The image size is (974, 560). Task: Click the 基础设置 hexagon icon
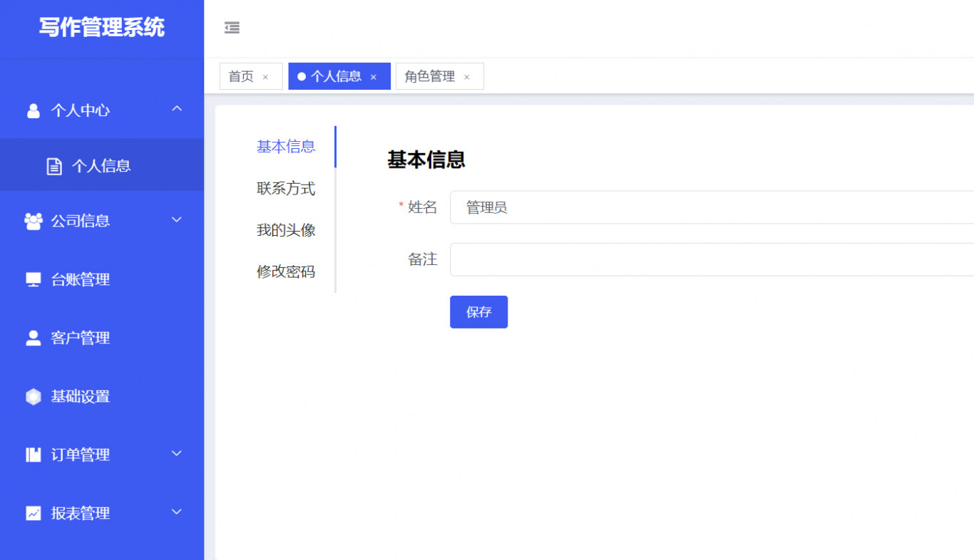click(34, 396)
